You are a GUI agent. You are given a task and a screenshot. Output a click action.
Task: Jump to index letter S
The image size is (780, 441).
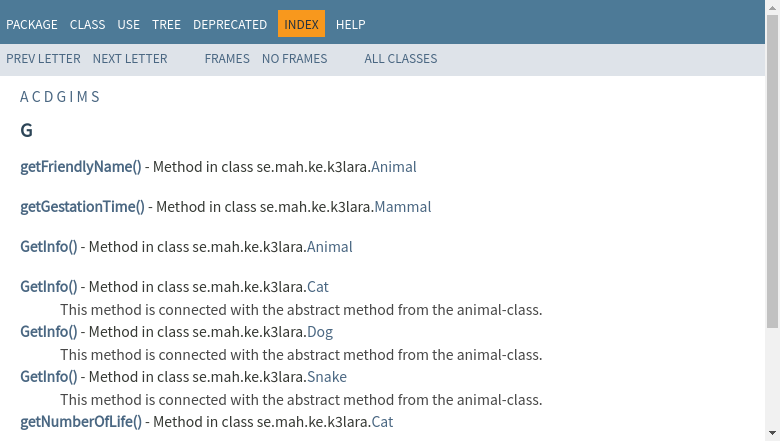click(95, 97)
